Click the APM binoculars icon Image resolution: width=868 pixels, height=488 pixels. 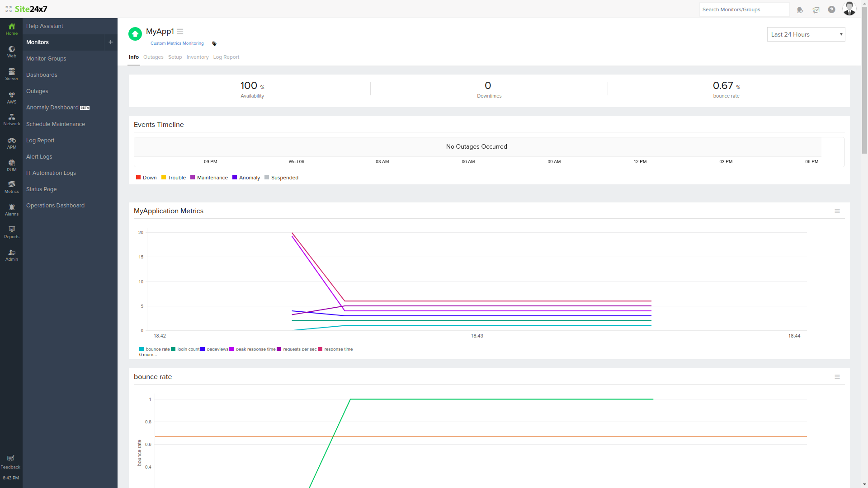[12, 141]
